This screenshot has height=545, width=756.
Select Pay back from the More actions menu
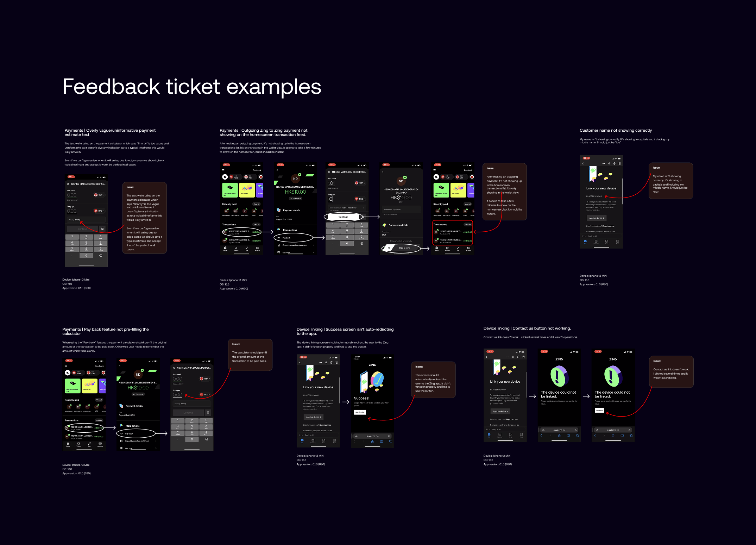point(286,238)
